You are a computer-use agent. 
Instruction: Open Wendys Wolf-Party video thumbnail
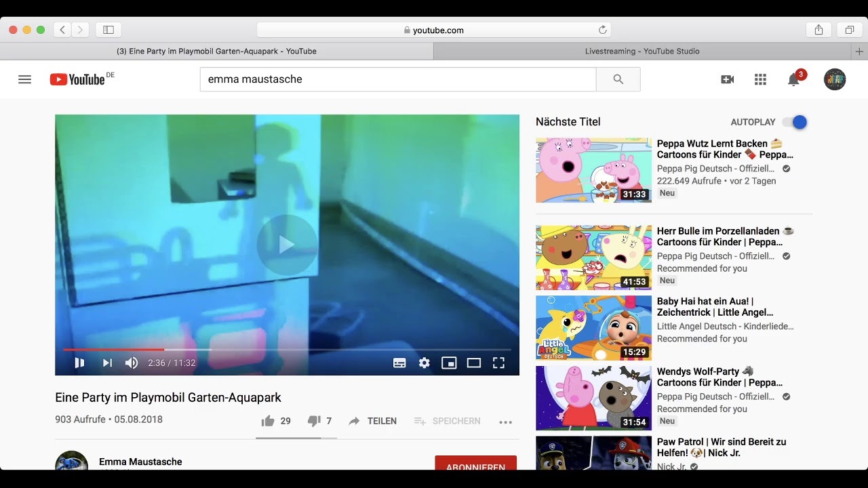(x=593, y=399)
